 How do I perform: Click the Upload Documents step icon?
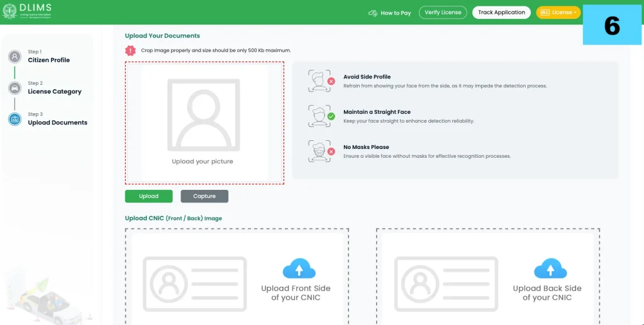[x=15, y=119]
